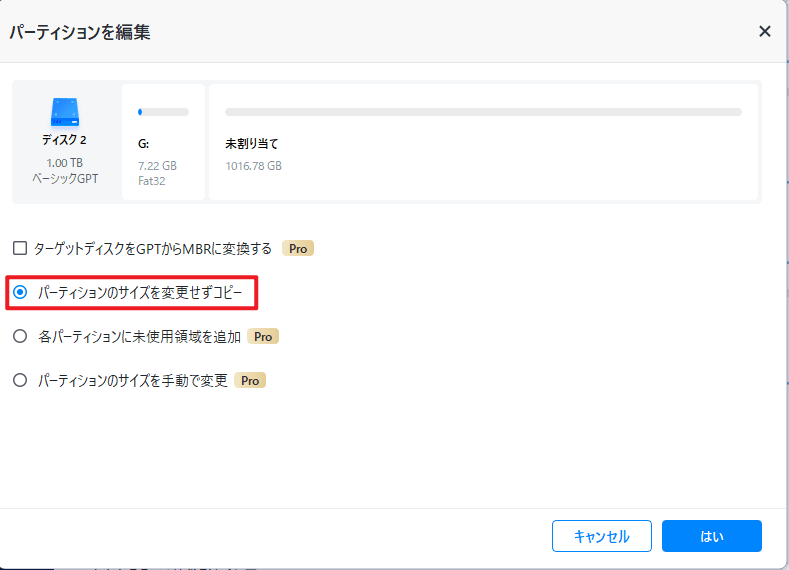Viewport: 789px width, 570px height.
Task: Click Pro badge beside add unused space option
Action: 263,337
